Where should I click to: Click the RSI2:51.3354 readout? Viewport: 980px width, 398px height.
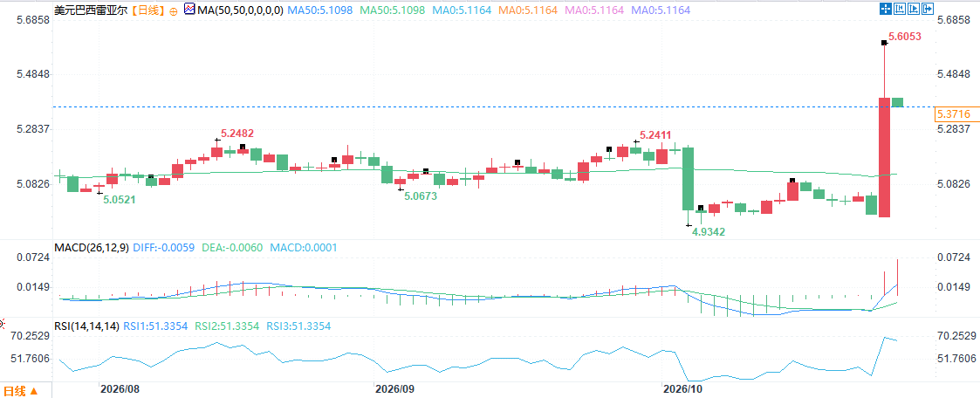(x=227, y=326)
